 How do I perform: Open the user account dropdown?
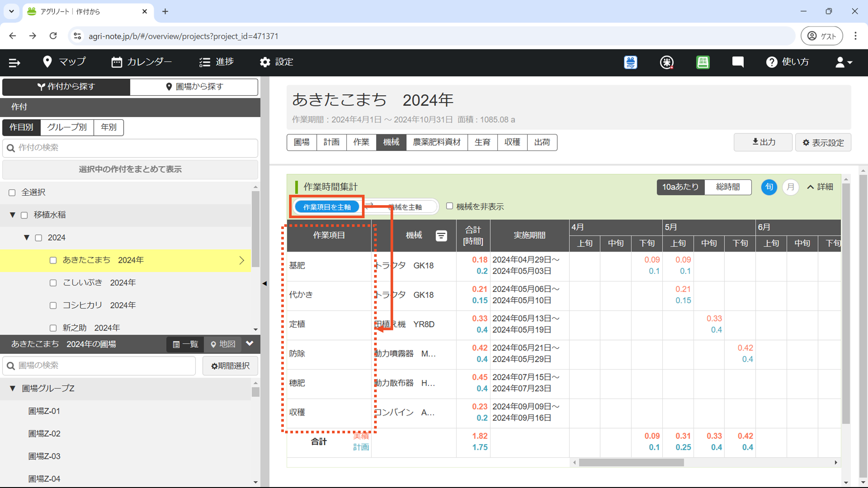(x=844, y=62)
